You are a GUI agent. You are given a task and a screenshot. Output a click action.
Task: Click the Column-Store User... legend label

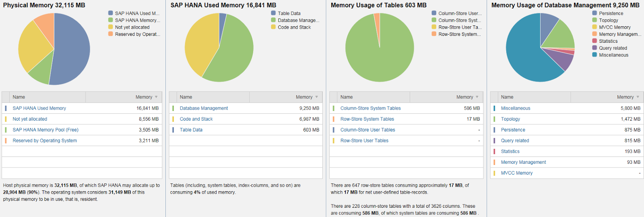click(460, 13)
